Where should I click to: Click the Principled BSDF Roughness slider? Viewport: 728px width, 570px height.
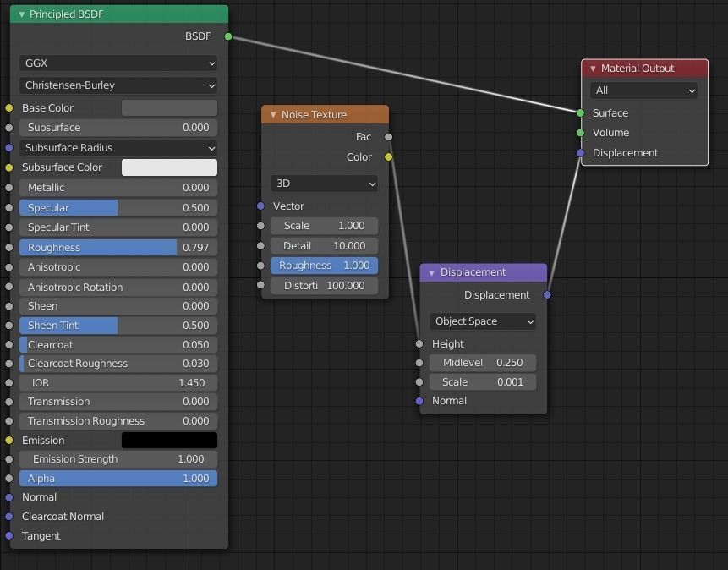point(118,248)
